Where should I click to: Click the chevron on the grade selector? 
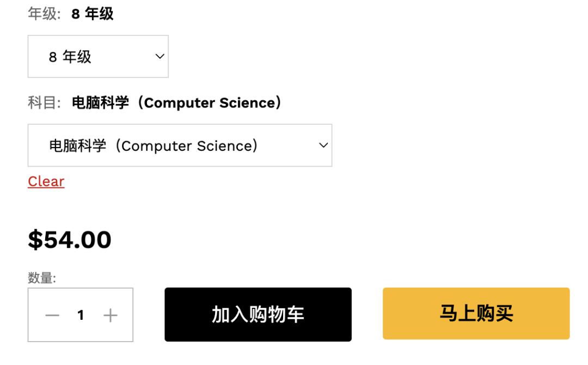(159, 56)
